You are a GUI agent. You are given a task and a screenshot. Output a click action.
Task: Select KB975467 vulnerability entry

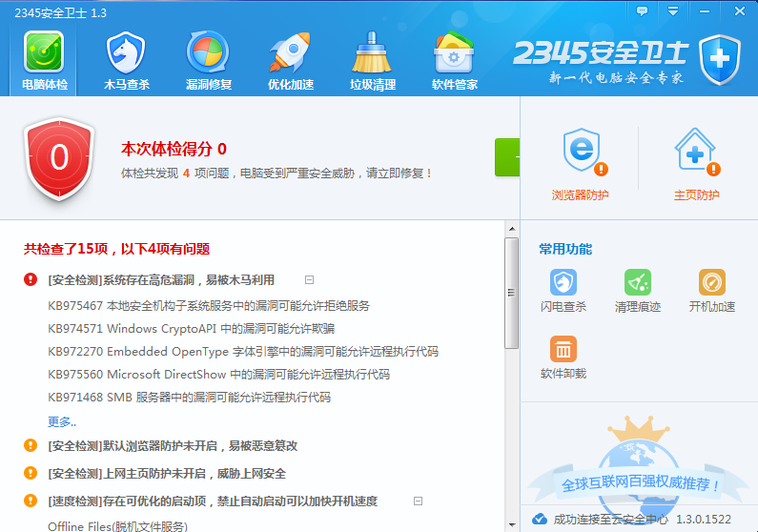pyautogui.click(x=209, y=306)
